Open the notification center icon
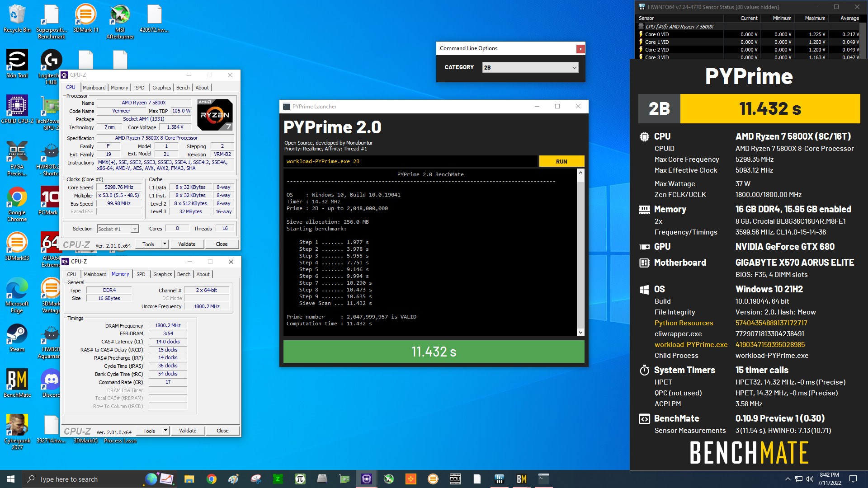The image size is (868, 488). click(853, 479)
